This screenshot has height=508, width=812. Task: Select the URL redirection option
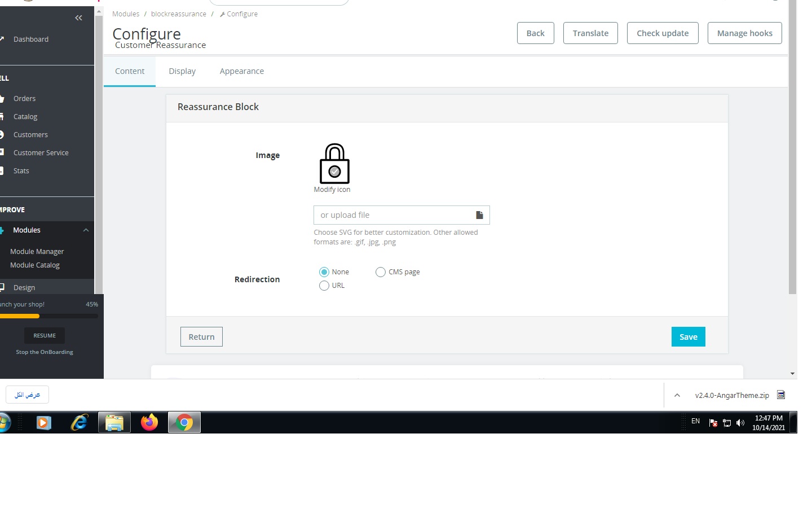coord(324,286)
